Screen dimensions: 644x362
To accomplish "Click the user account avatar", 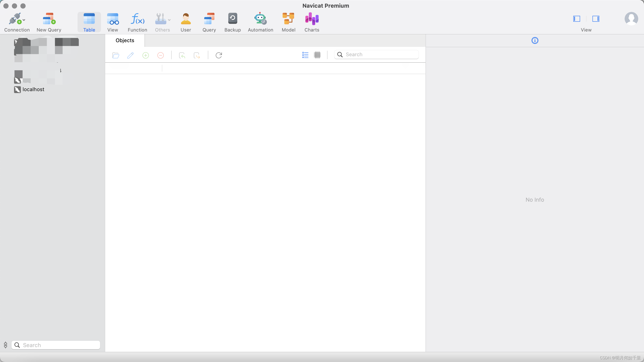I will click(631, 19).
